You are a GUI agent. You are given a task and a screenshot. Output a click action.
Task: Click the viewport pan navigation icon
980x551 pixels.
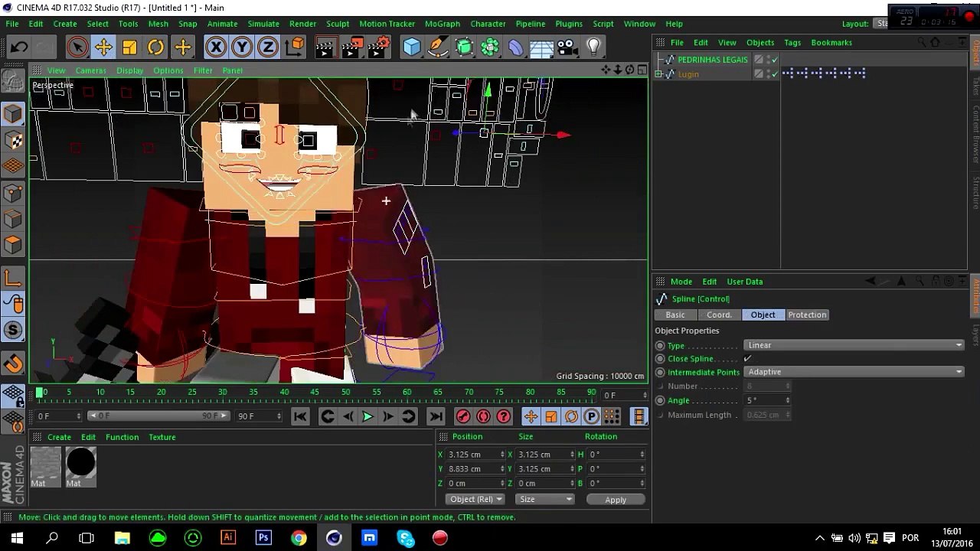pyautogui.click(x=606, y=70)
